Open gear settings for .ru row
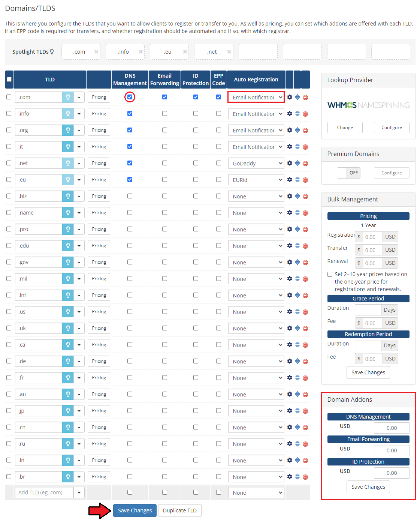 pyautogui.click(x=290, y=444)
